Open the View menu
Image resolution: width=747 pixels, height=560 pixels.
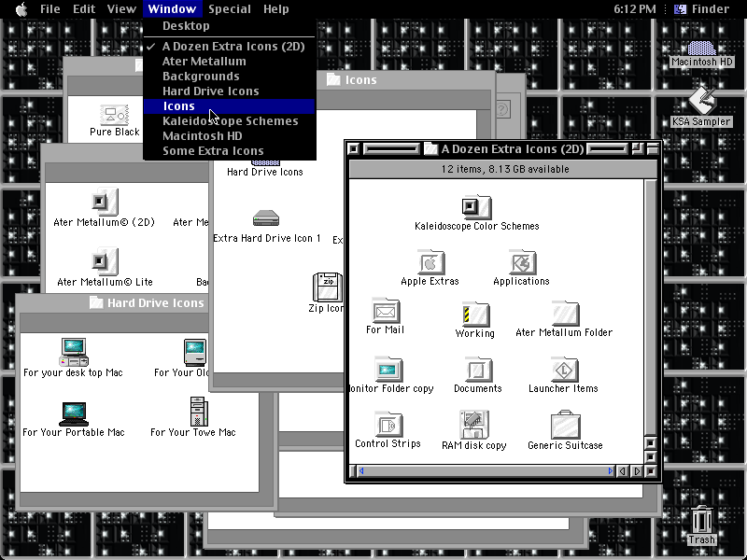click(121, 9)
